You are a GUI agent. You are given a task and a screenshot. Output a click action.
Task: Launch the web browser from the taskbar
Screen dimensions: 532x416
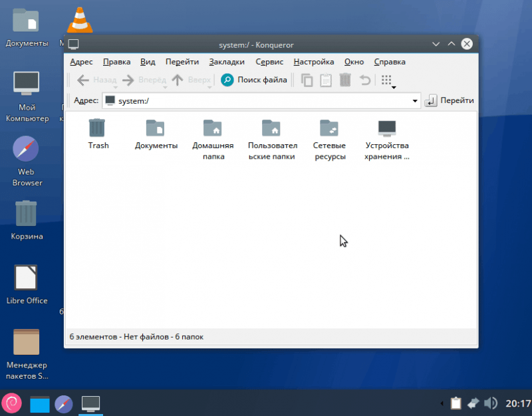coord(64,404)
